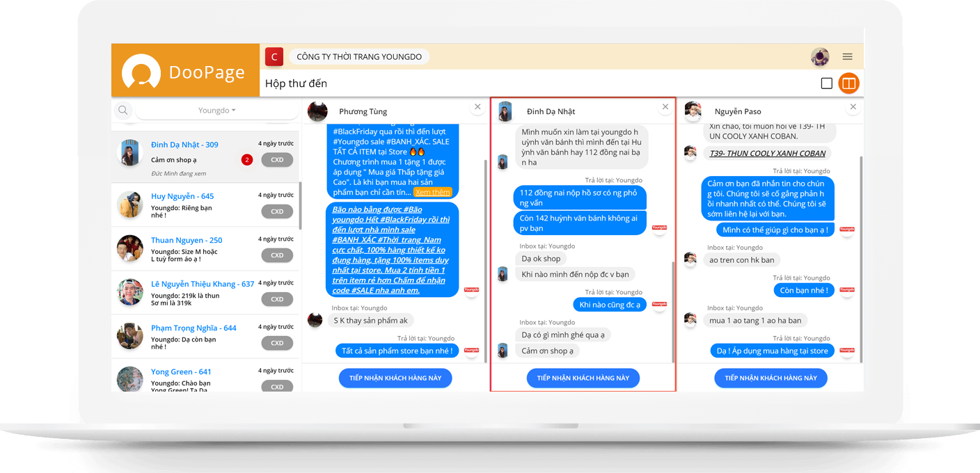The image size is (980, 473).
Task: Click CXD tag on Thuan Nguyen row
Action: (277, 255)
